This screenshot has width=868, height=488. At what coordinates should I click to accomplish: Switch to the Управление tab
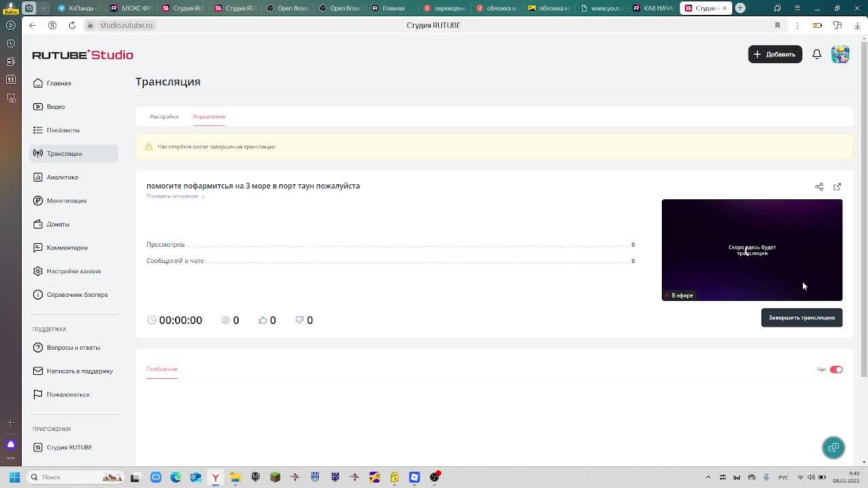click(209, 117)
